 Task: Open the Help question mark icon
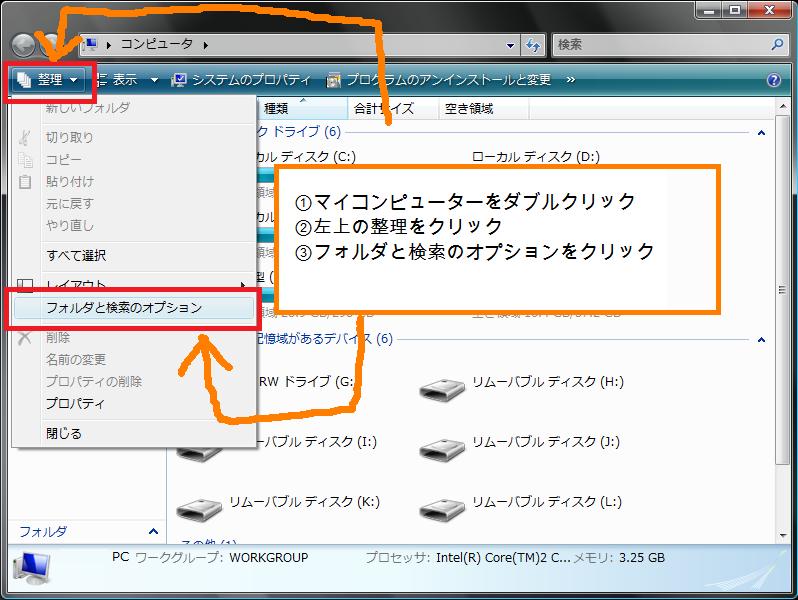(774, 80)
